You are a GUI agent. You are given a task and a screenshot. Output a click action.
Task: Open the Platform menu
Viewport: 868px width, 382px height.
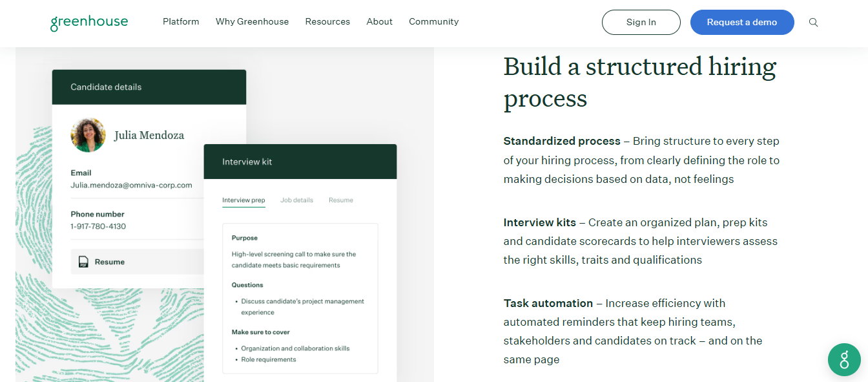[181, 21]
